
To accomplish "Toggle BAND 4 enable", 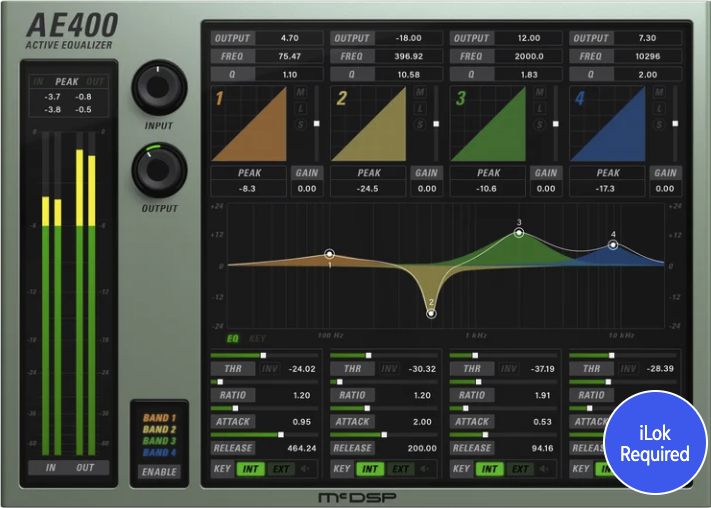I will tap(160, 452).
